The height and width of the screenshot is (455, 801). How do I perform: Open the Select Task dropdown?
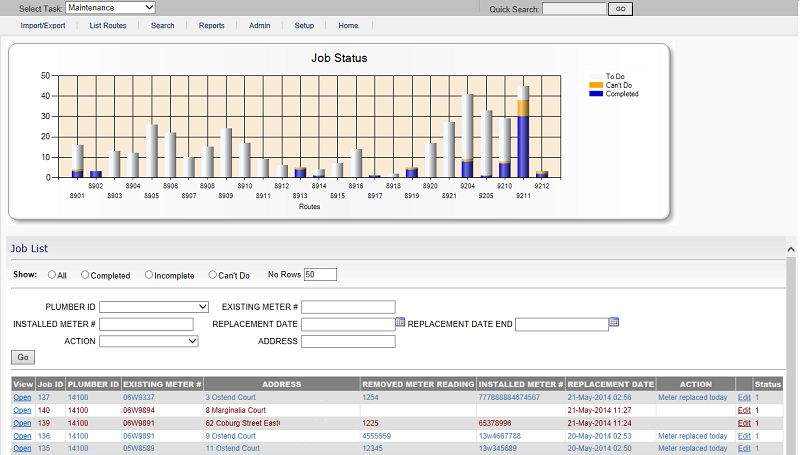[x=110, y=8]
